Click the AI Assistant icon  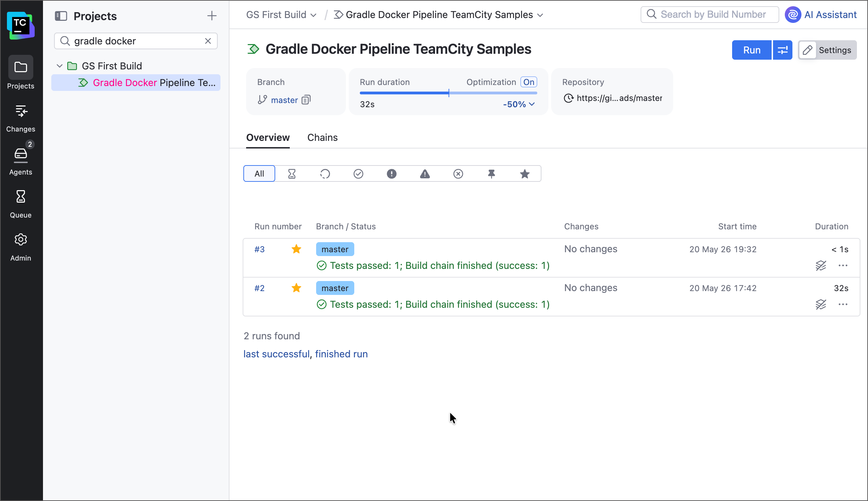793,15
